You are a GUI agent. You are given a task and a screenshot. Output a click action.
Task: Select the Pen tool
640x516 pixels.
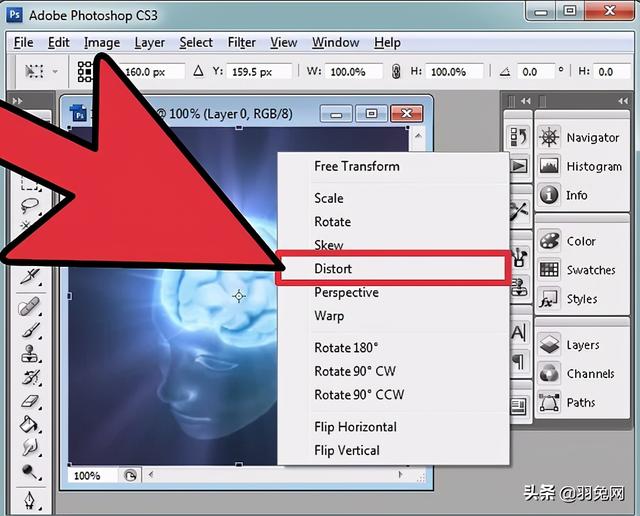click(x=30, y=500)
